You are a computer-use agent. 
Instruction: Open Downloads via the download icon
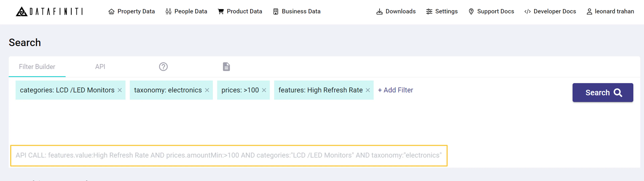379,11
